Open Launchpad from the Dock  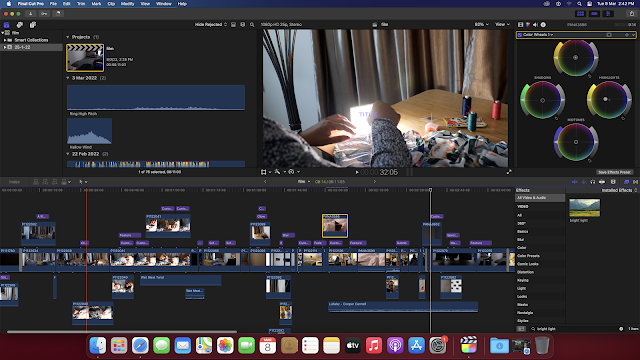tap(119, 346)
